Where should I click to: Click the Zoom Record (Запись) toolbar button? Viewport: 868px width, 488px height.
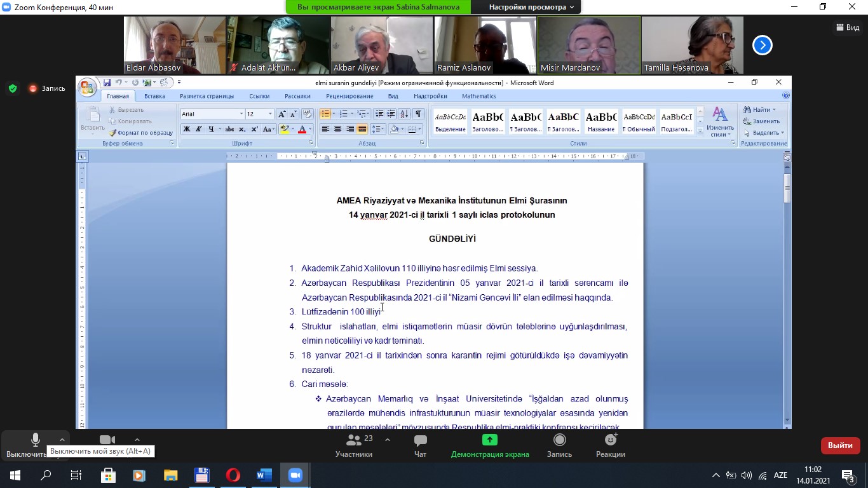pyautogui.click(x=559, y=445)
